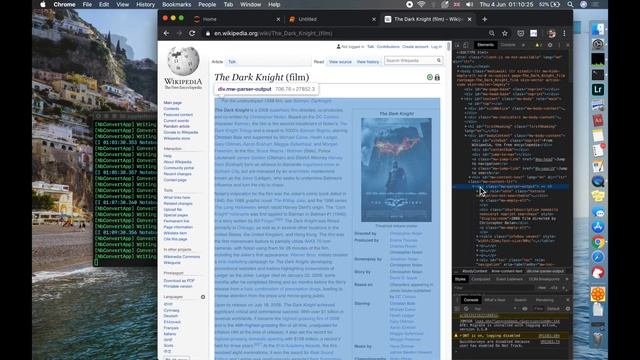
Task: Toggle the :hov element state button
Action: click(542, 288)
